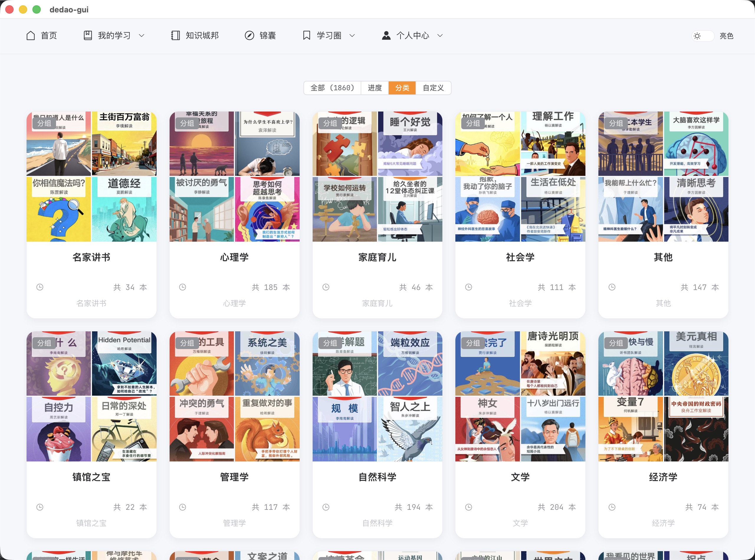Click the bookmark icon beside 学习圈
The width and height of the screenshot is (755, 560).
pos(307,36)
